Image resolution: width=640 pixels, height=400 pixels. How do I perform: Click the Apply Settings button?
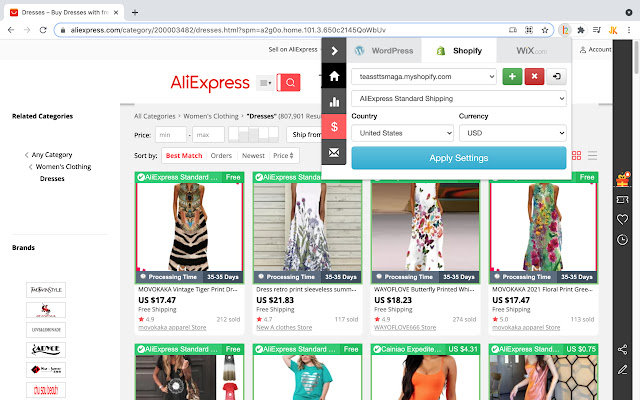click(x=459, y=158)
